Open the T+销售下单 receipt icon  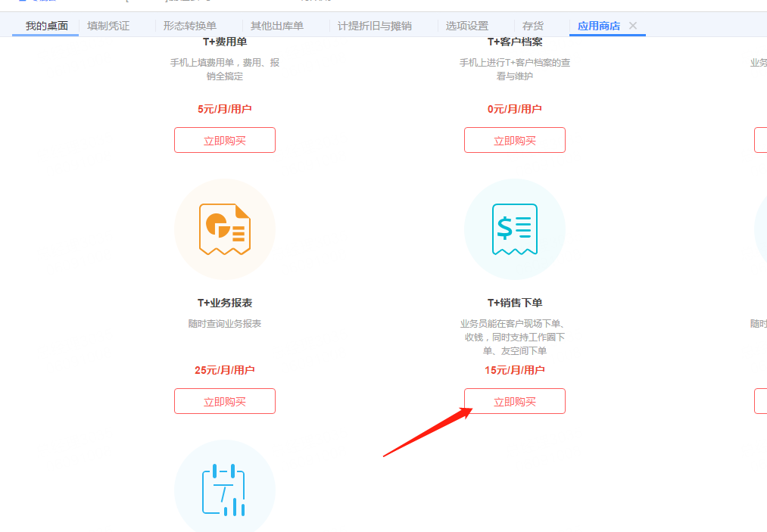pyautogui.click(x=515, y=229)
